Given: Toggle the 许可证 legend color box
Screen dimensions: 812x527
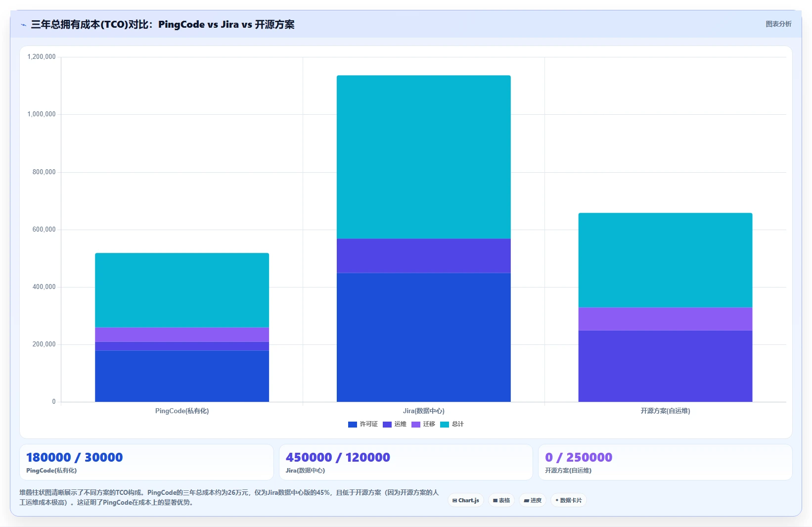Looking at the screenshot, I should pos(353,425).
